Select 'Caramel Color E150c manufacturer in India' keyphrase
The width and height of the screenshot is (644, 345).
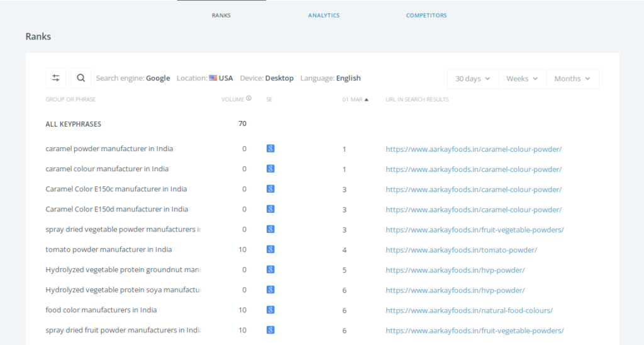(116, 189)
